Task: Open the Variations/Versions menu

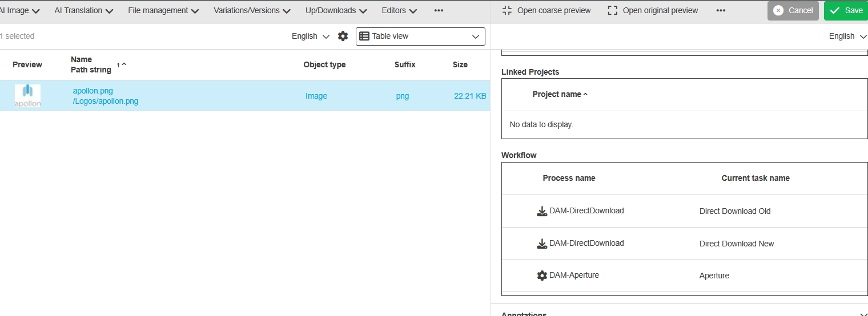Action: [x=252, y=10]
